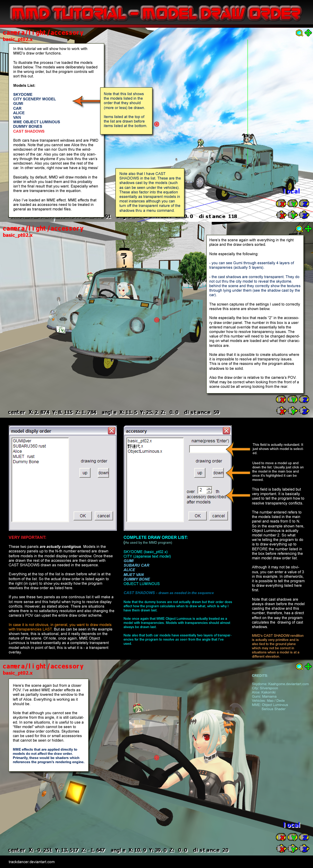Close the accessory window
The image size is (313, 868).
pos(226,431)
